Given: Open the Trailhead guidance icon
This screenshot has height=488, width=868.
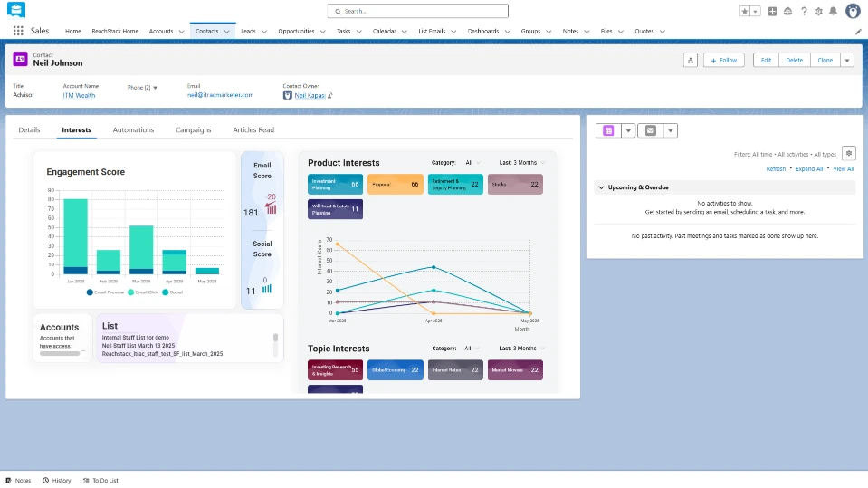Looking at the screenshot, I should point(787,11).
